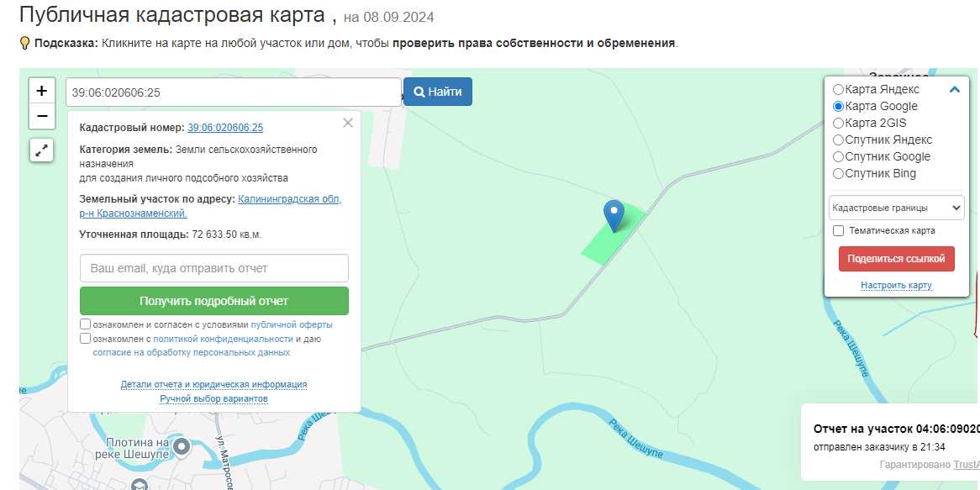Open согласие на обработку персональных данных link
Image resolution: width=980 pixels, height=490 pixels.
click(192, 352)
